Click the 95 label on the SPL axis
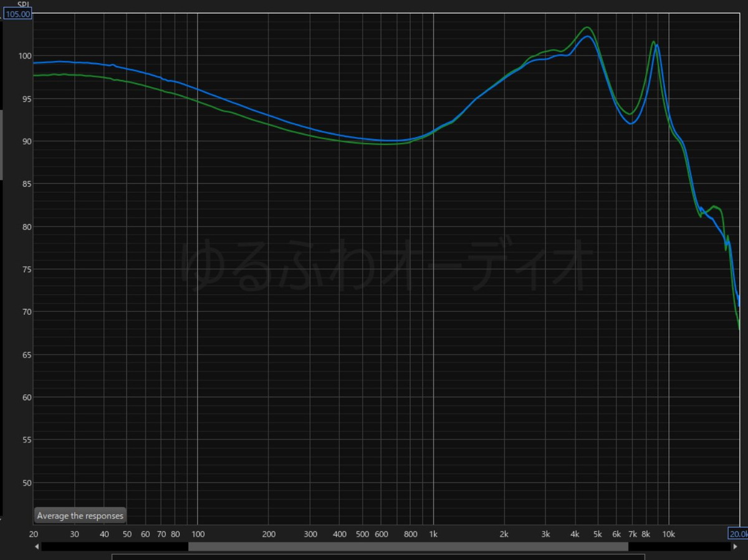The height and width of the screenshot is (560, 748). [x=27, y=99]
